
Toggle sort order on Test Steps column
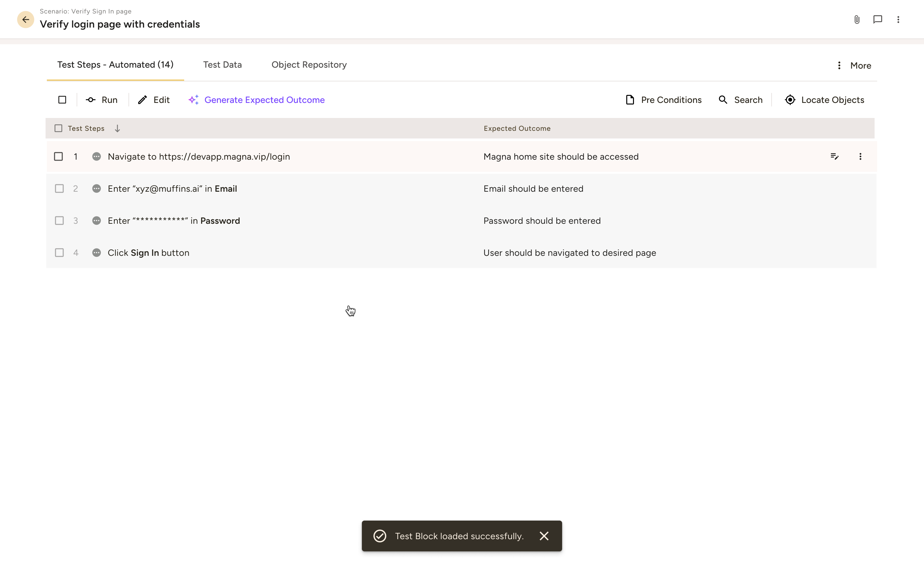point(117,128)
